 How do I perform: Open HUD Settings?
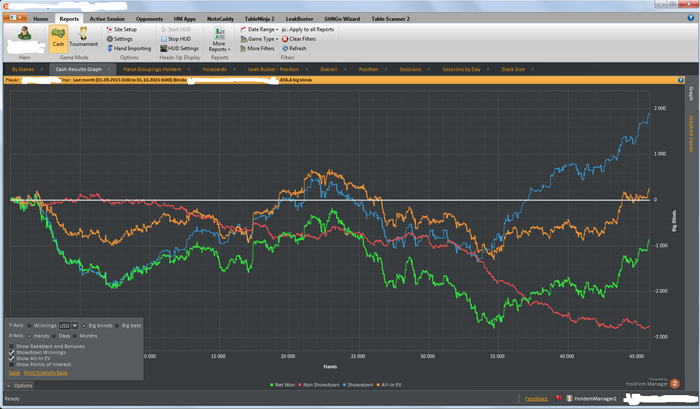pyautogui.click(x=179, y=48)
